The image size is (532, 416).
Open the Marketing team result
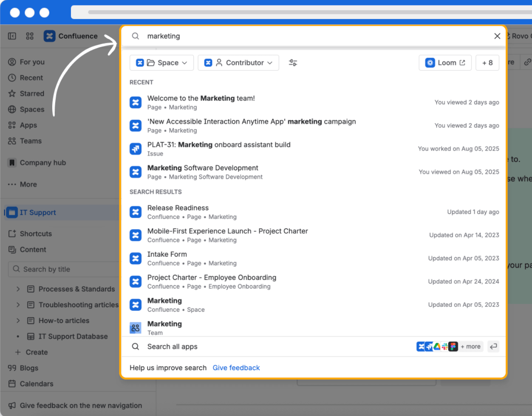[x=314, y=327]
